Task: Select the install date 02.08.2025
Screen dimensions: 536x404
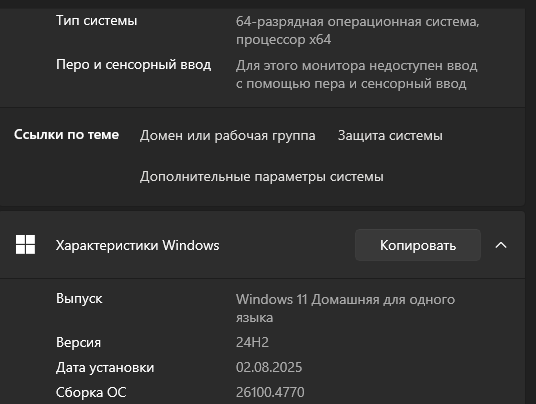Action: click(x=269, y=367)
